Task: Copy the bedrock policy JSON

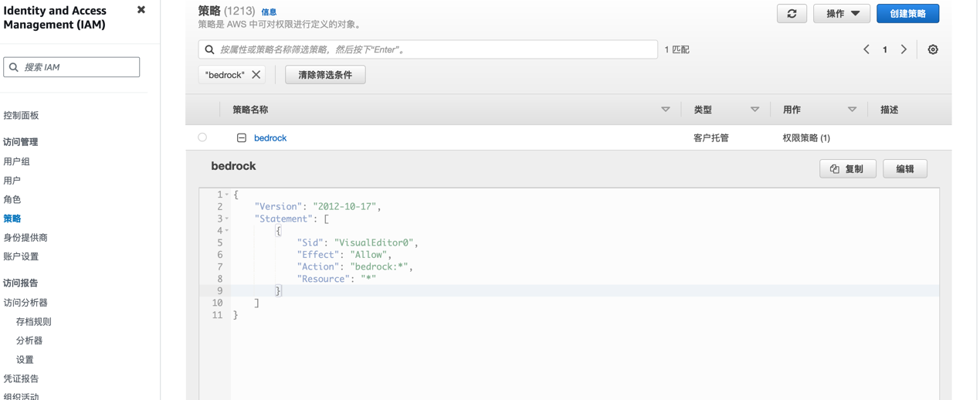Action: 847,169
